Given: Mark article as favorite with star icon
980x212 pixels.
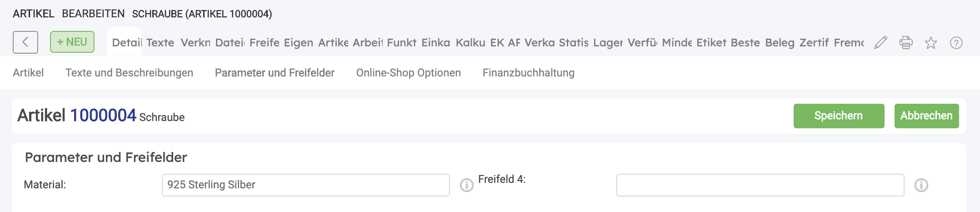Looking at the screenshot, I should pyautogui.click(x=931, y=43).
